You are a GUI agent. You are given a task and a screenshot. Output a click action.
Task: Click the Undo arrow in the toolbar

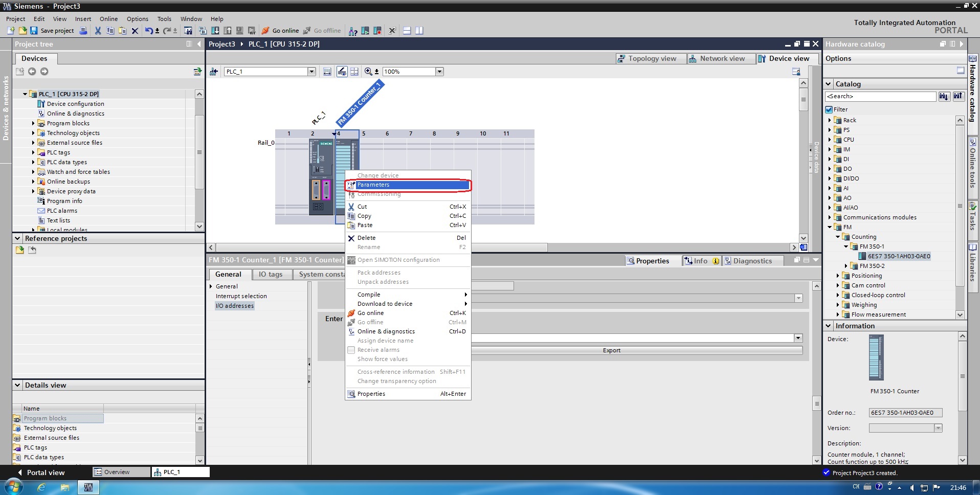coord(148,31)
